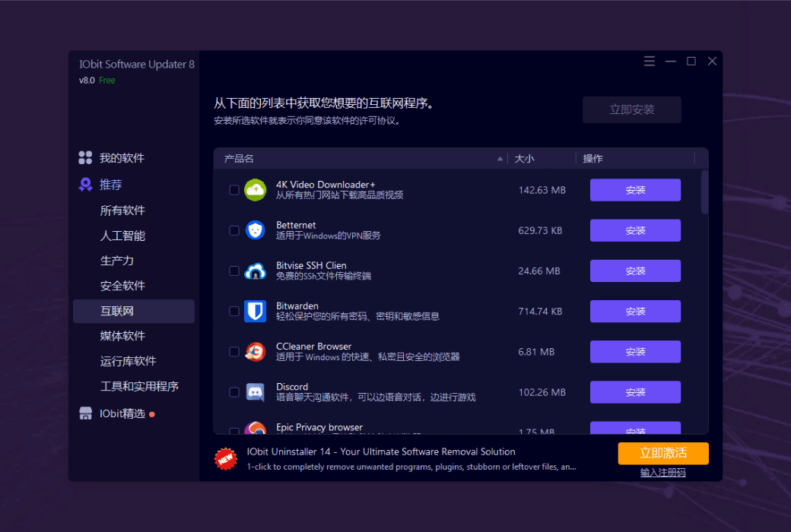Viewport: 791px width, 532px height.
Task: Open the 输入注册码 link
Action: 663,473
